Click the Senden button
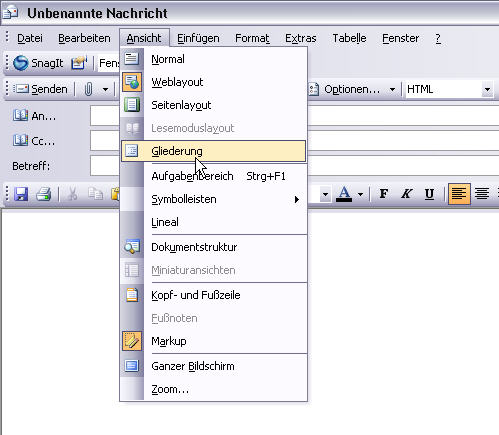Screen dimensions: 499x435 [x=41, y=89]
